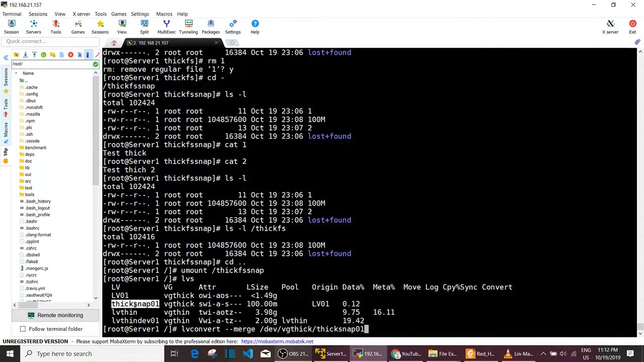Open the Games toolbar icon
The height and width of the screenshot is (362, 644).
(x=78, y=27)
